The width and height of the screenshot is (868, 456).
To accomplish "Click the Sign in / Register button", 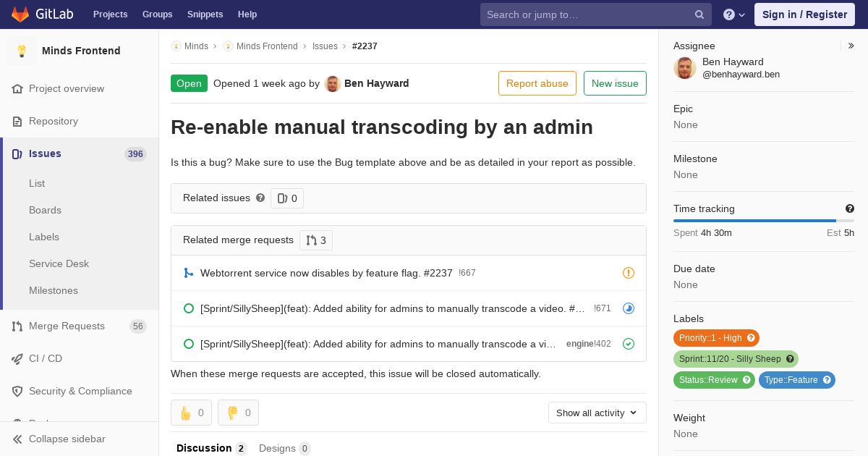I will pyautogui.click(x=804, y=14).
